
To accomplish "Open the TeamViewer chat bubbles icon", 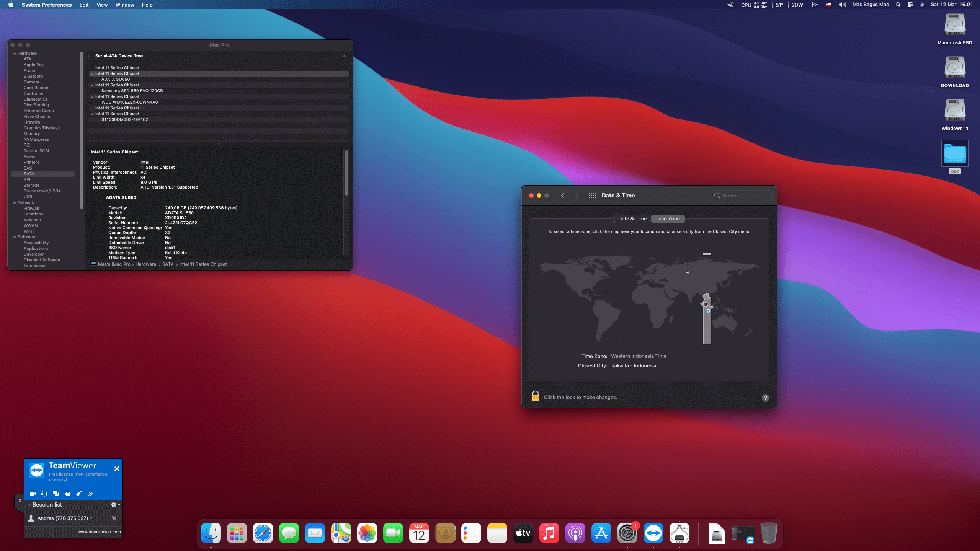I will click(56, 494).
